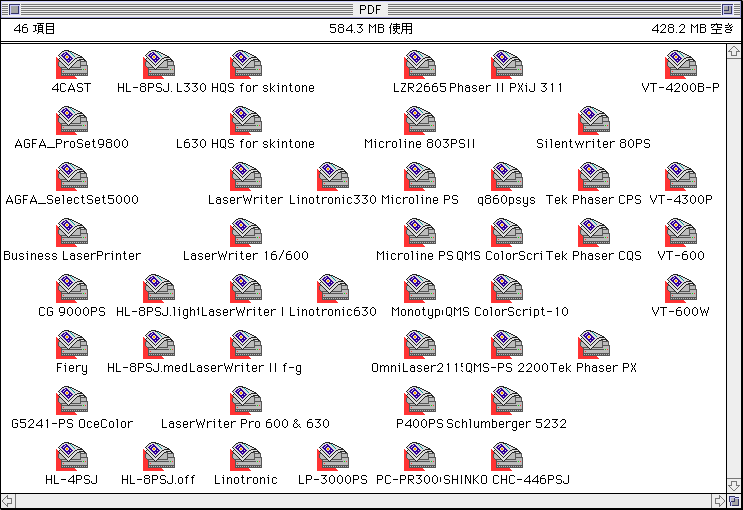Select the SHINKO CHC-446PSJ file icon
743x510 pixels.
coord(507,456)
